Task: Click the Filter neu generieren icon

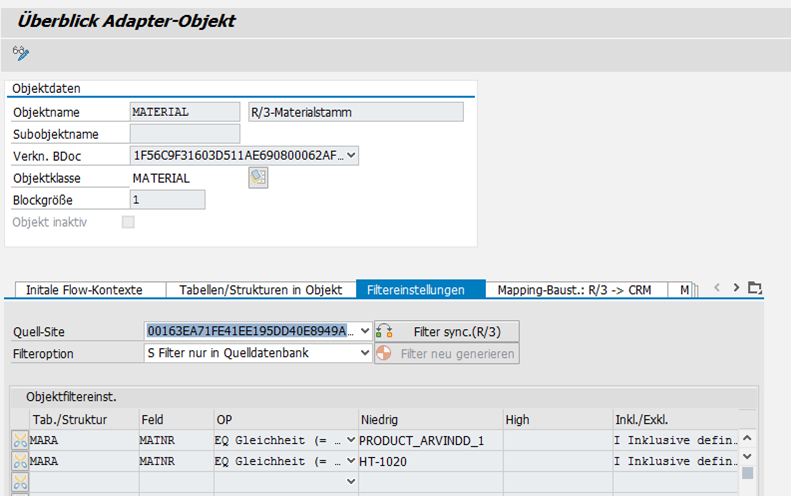Action: tap(384, 353)
